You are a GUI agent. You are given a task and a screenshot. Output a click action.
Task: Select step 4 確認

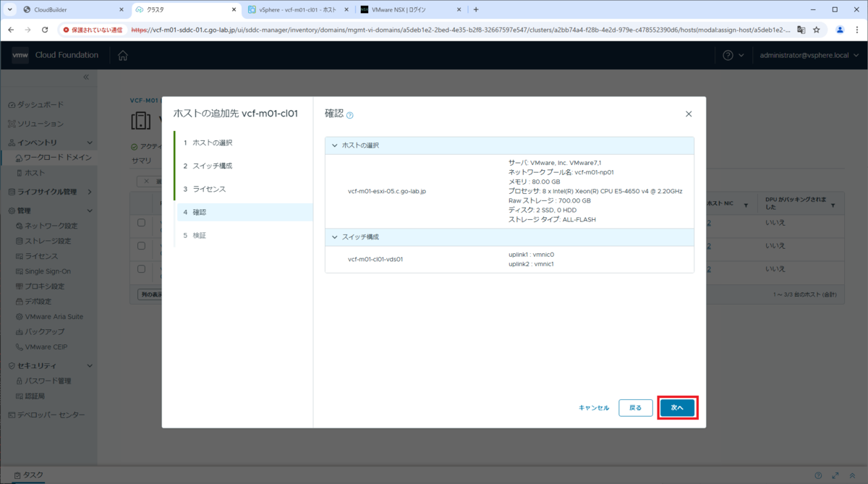[244, 212]
